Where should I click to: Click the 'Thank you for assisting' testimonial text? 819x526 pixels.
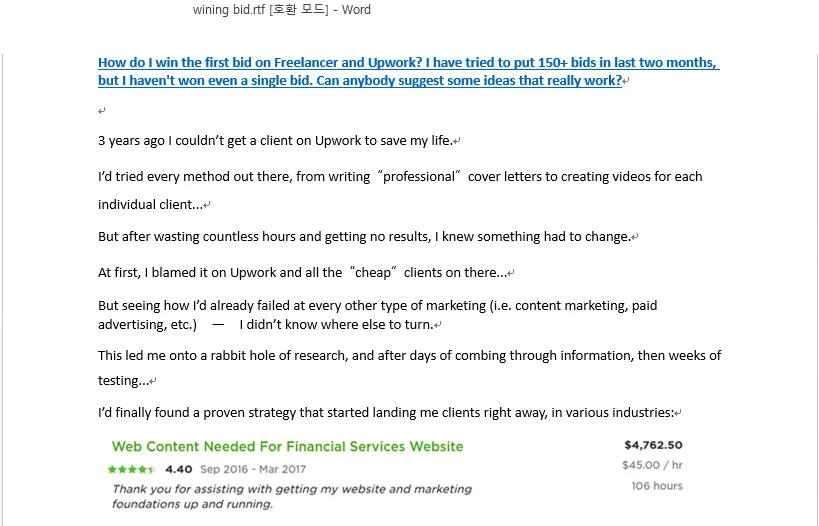(x=291, y=490)
